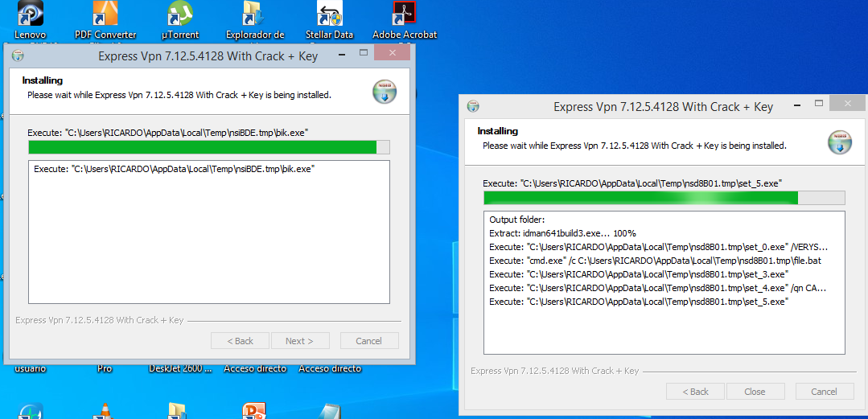Open the PDF Converter desktop icon
This screenshot has height=419, width=868.
[105, 14]
